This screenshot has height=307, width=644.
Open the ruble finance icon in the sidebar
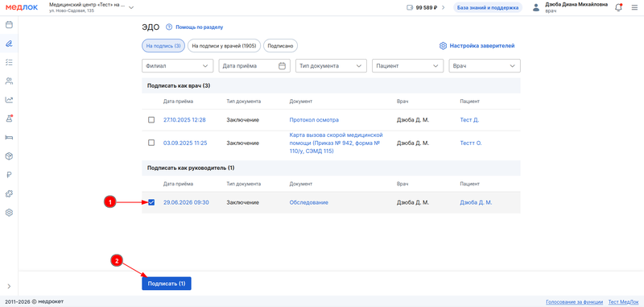9,175
